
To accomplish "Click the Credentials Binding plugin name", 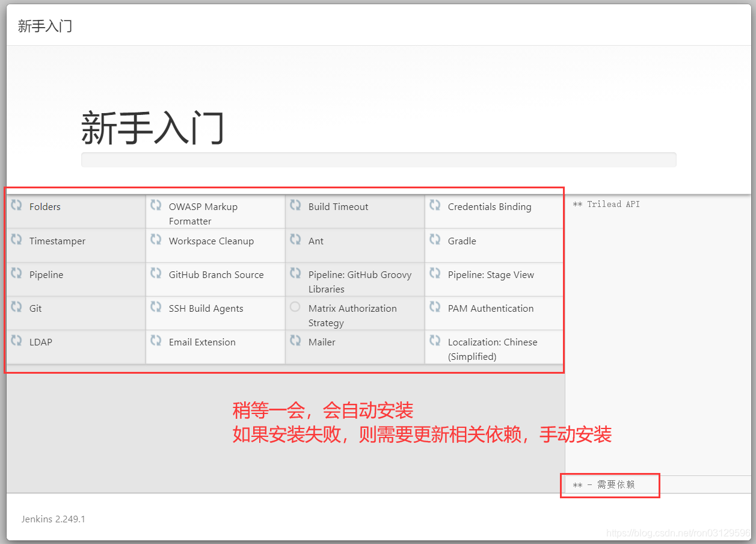I will 490,206.
